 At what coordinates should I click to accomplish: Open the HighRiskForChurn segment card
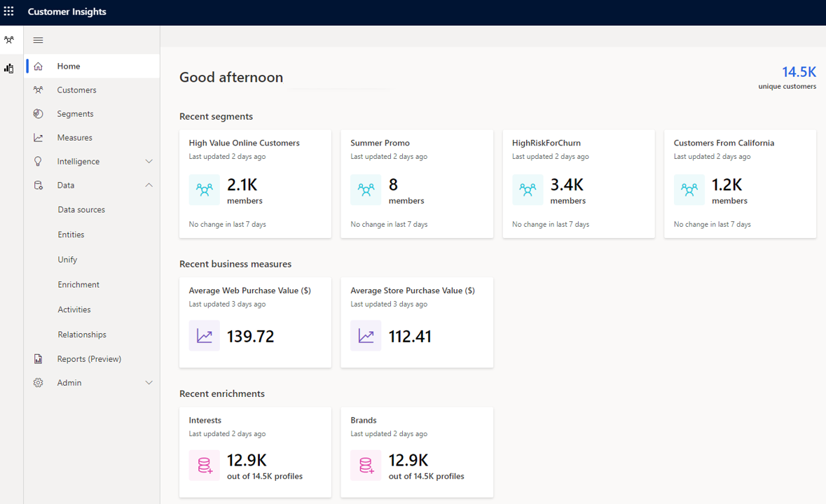click(579, 183)
